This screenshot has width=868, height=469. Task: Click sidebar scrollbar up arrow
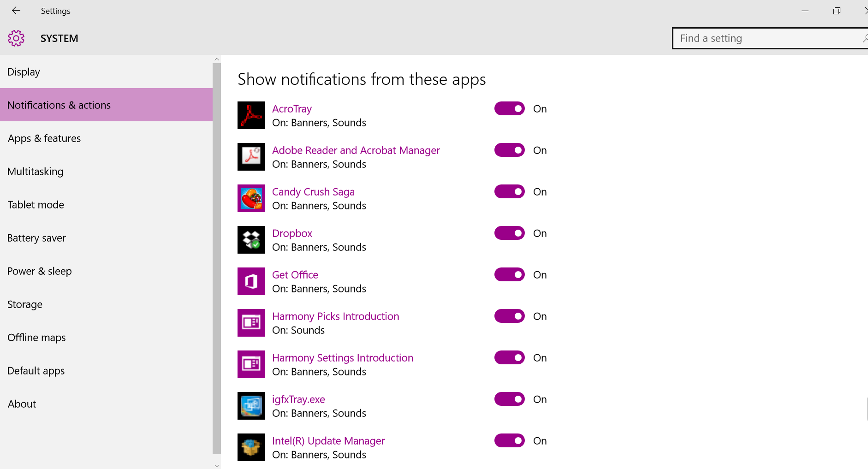(x=217, y=59)
